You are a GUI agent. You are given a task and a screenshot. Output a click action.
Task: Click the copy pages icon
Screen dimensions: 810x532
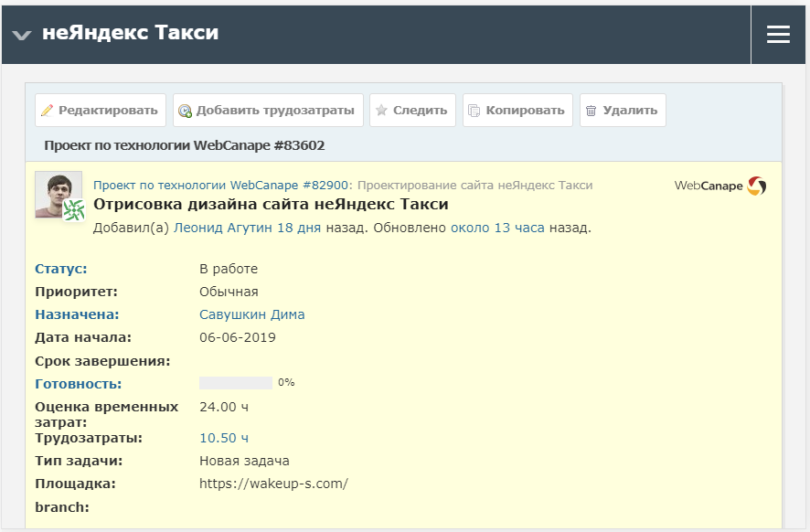474,111
